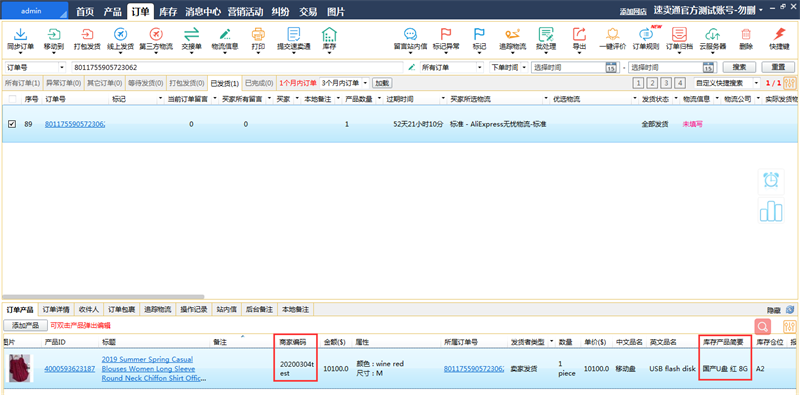Image resolution: width=800 pixels, height=395 pixels.
Task: Expand the 订单号 search field dropdown
Action: click(62, 67)
